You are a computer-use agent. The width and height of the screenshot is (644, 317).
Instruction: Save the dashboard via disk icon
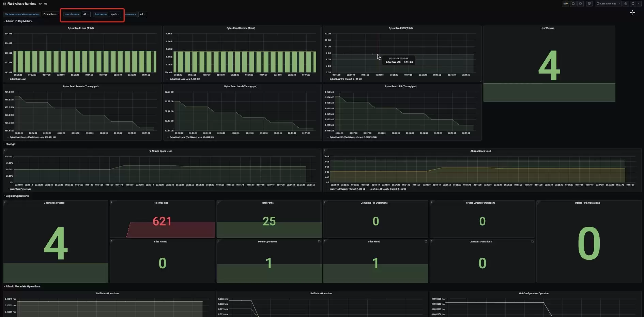573,4
